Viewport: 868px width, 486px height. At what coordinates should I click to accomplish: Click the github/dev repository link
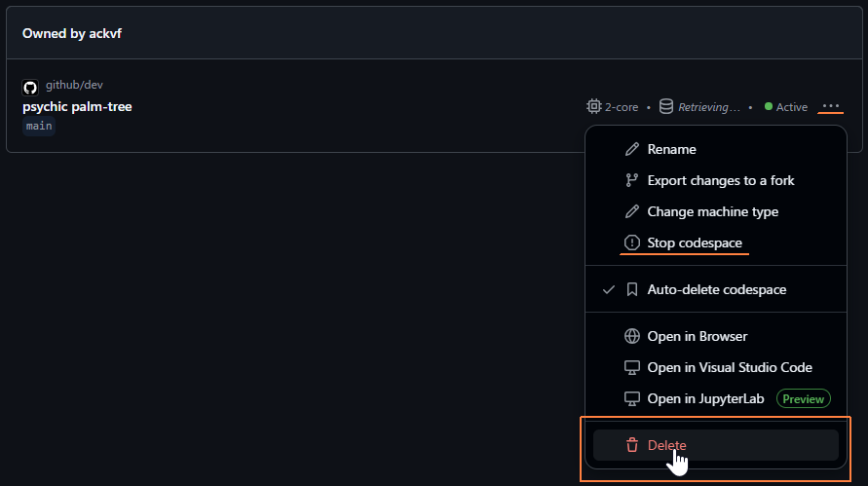click(74, 86)
